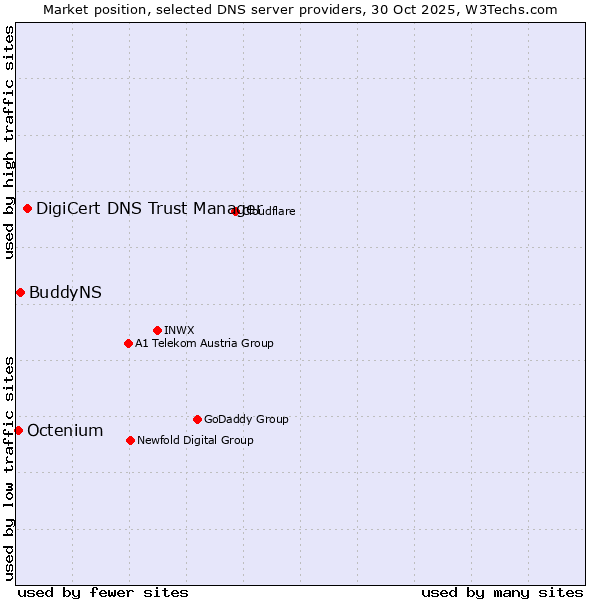This screenshot has height=600, width=600.
Task: Click the chart title mentioning W3Techs.com
Action: click(x=300, y=9)
